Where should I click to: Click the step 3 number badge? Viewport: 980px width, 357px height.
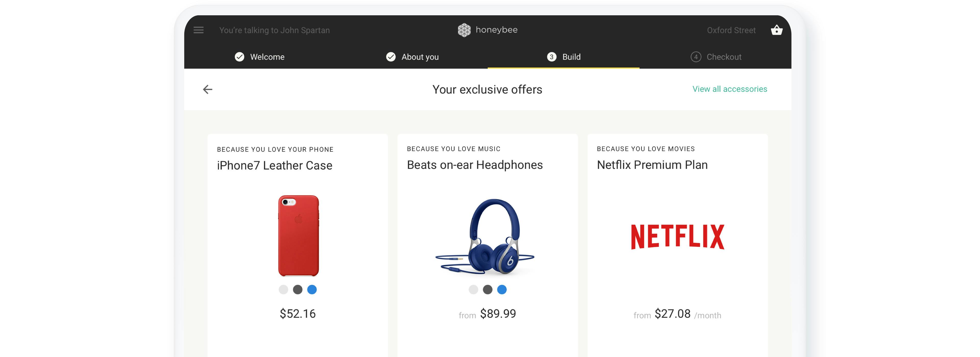[x=551, y=57]
